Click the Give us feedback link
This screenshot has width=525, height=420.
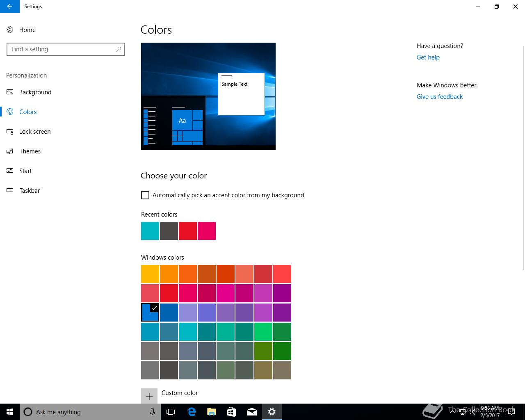tap(440, 97)
